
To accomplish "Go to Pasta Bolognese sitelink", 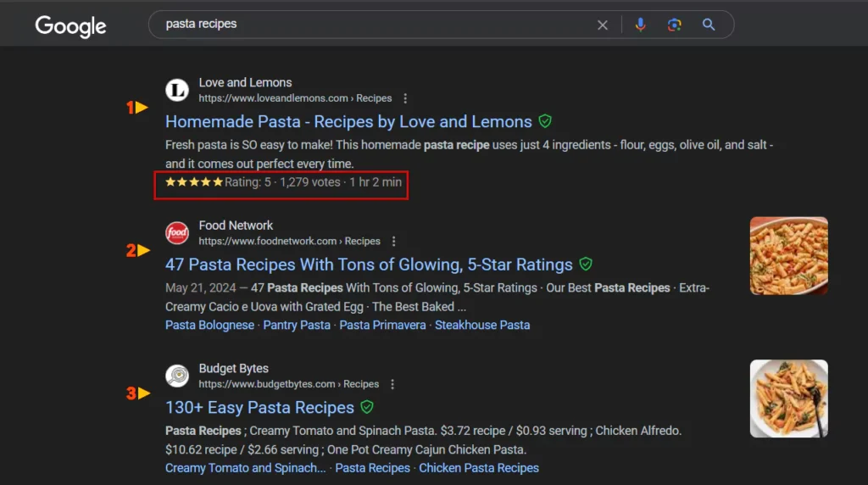I will click(x=209, y=325).
